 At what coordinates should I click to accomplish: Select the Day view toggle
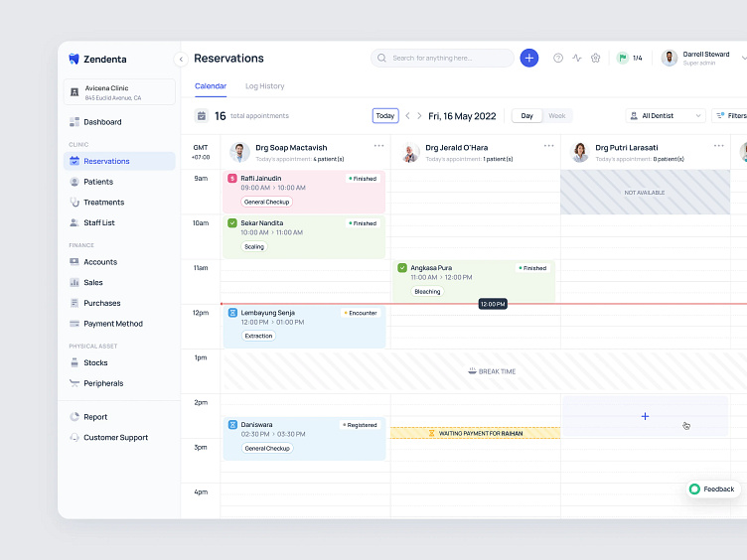tap(526, 116)
